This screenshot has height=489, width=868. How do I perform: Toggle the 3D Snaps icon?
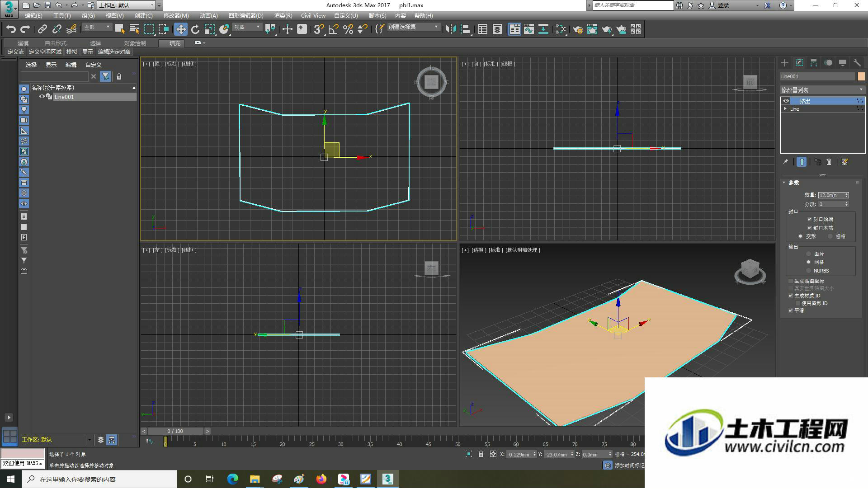pyautogui.click(x=319, y=29)
